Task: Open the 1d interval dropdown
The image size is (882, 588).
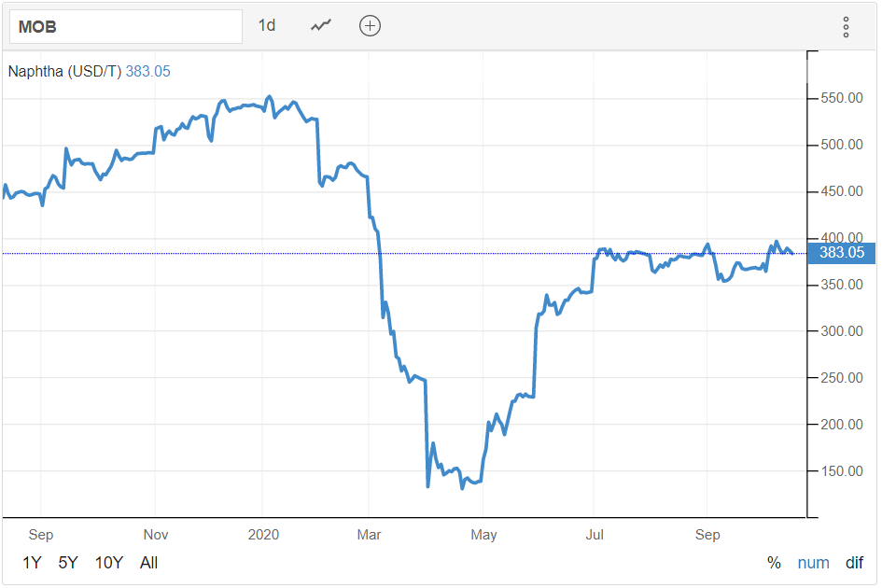Action: pos(267,26)
